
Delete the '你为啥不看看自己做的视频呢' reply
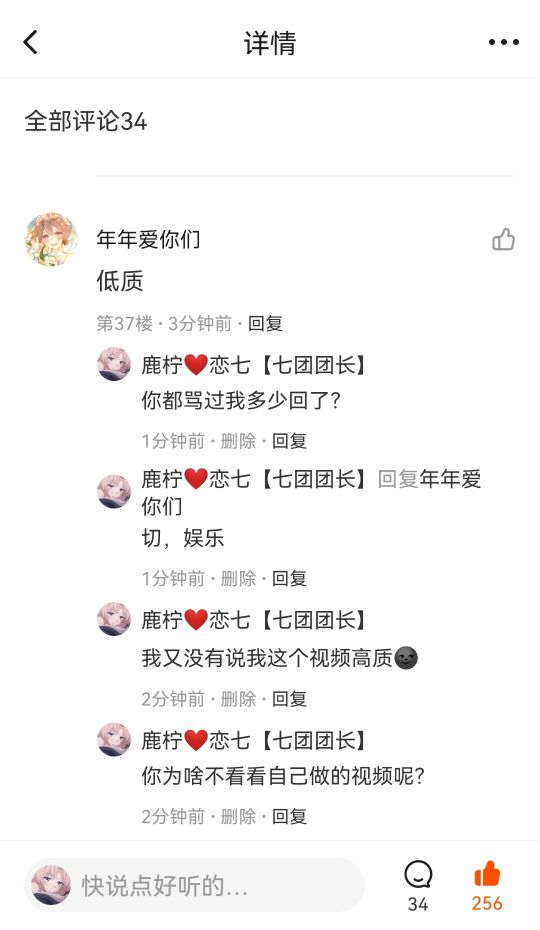[238, 817]
